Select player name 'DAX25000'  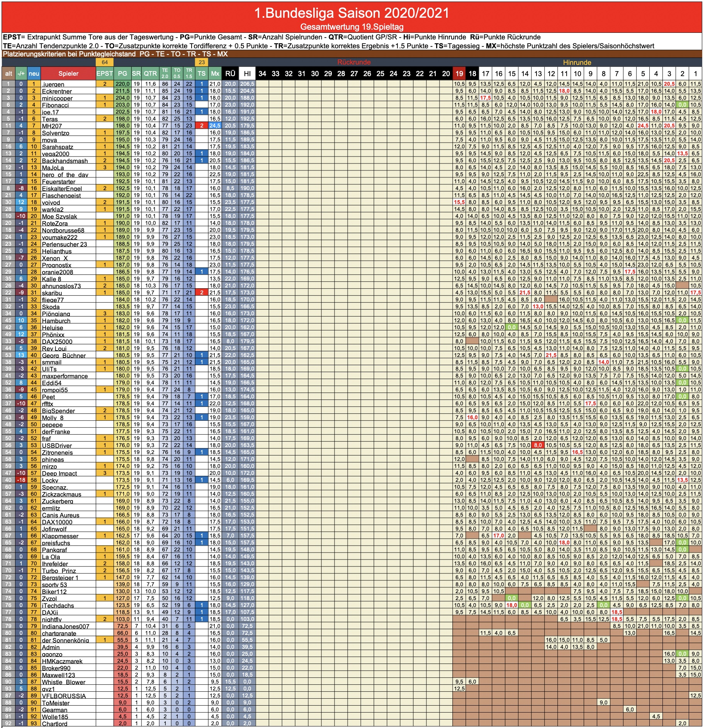point(57,342)
